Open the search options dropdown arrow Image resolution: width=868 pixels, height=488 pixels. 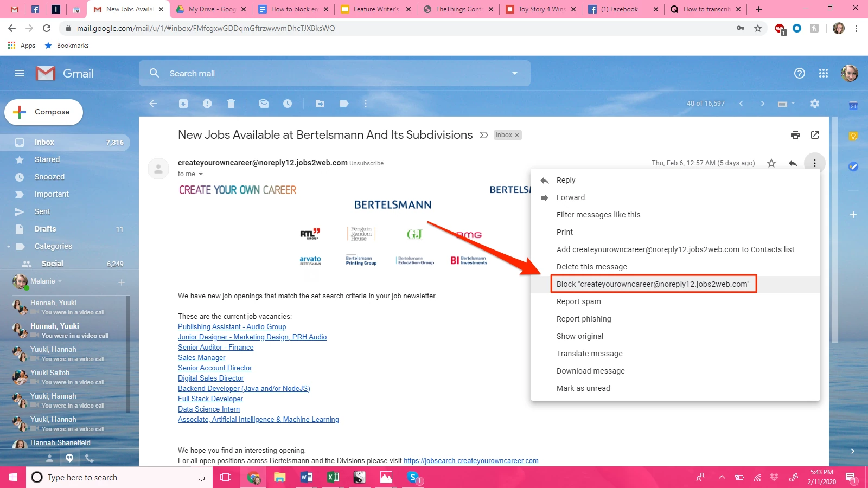[515, 73]
